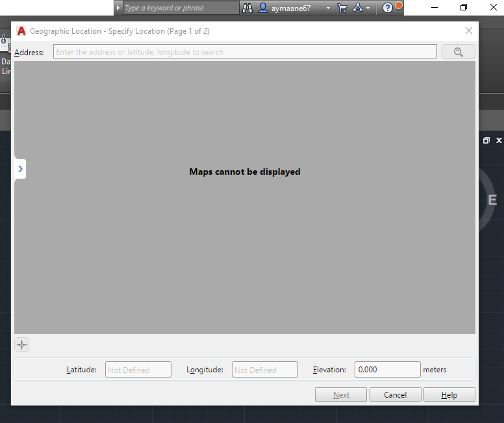This screenshot has height=423, width=504.
Task: Click the drop marker crosshair button
Action: point(22,344)
